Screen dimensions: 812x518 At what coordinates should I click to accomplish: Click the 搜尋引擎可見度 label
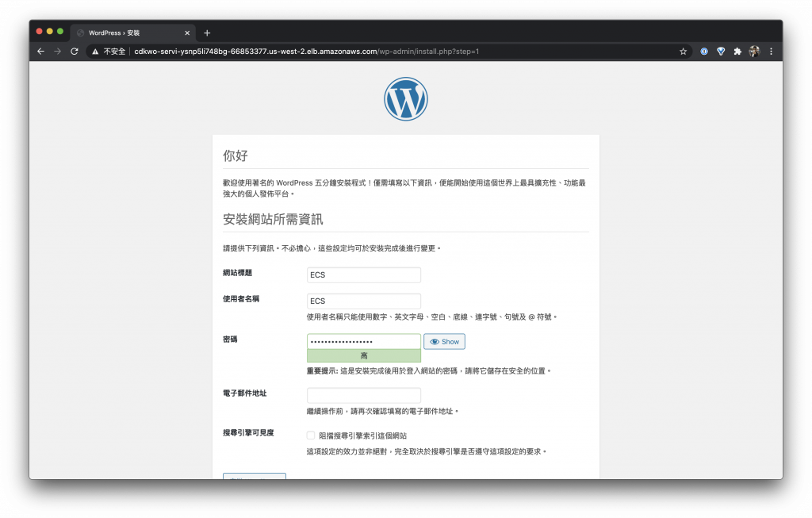point(248,432)
